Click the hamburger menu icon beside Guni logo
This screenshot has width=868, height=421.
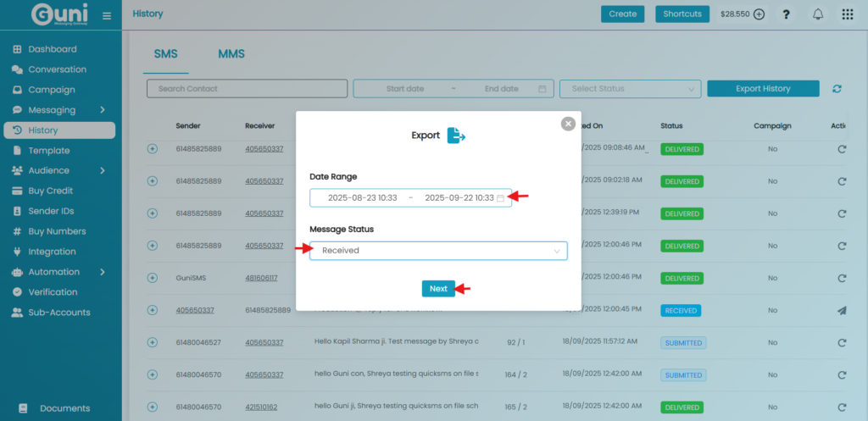click(x=106, y=15)
